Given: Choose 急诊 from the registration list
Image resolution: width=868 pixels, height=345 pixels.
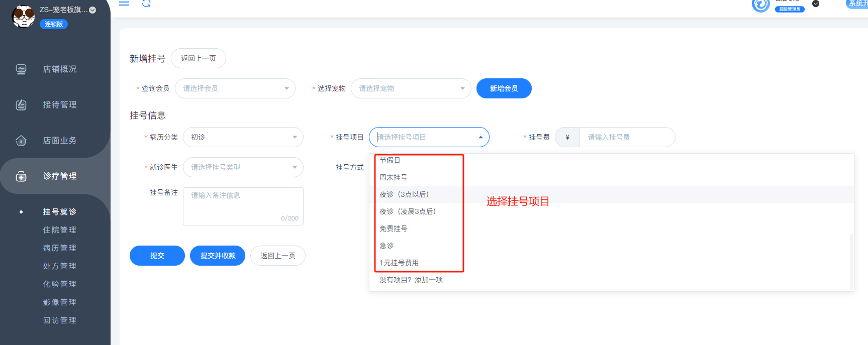Looking at the screenshot, I should 387,246.
